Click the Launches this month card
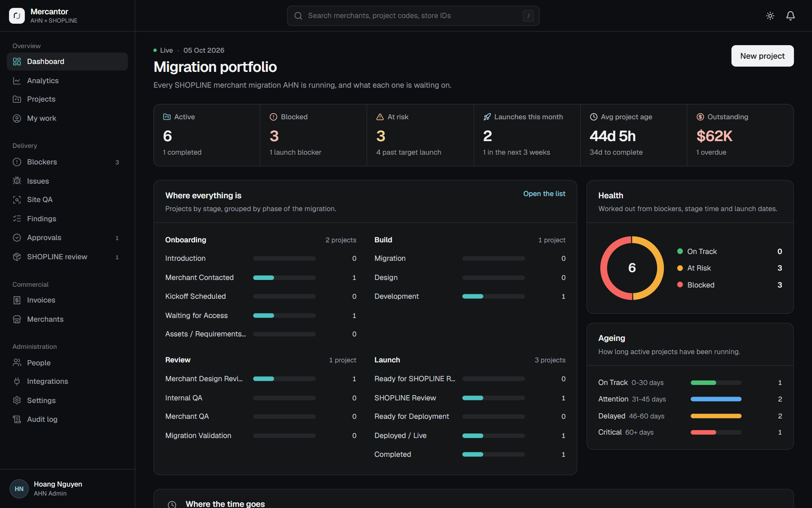 [x=527, y=135]
